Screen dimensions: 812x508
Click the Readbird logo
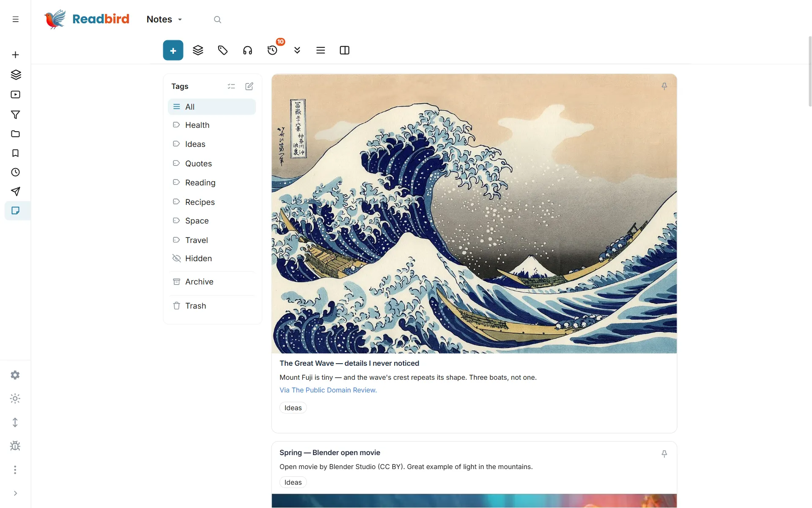pos(87,19)
